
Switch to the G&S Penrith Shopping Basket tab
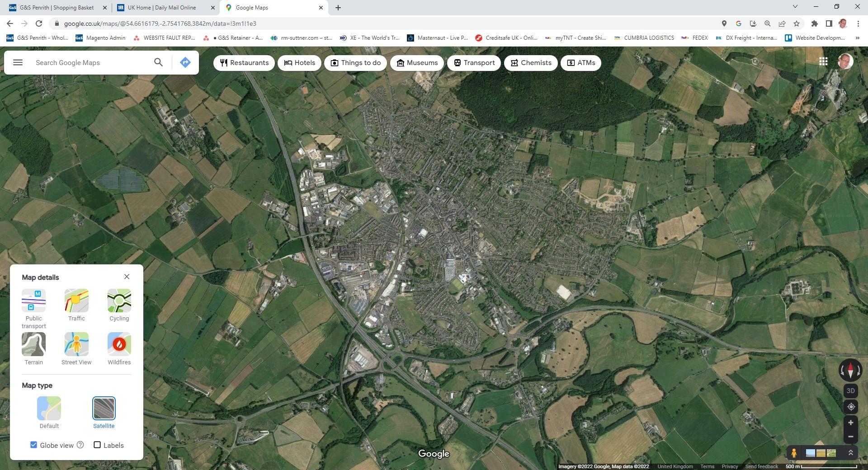tap(57, 8)
